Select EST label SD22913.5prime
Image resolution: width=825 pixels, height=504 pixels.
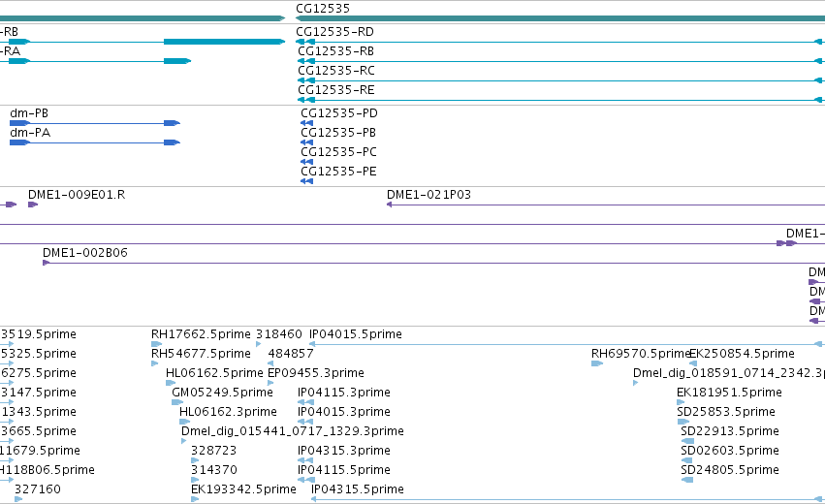(730, 432)
